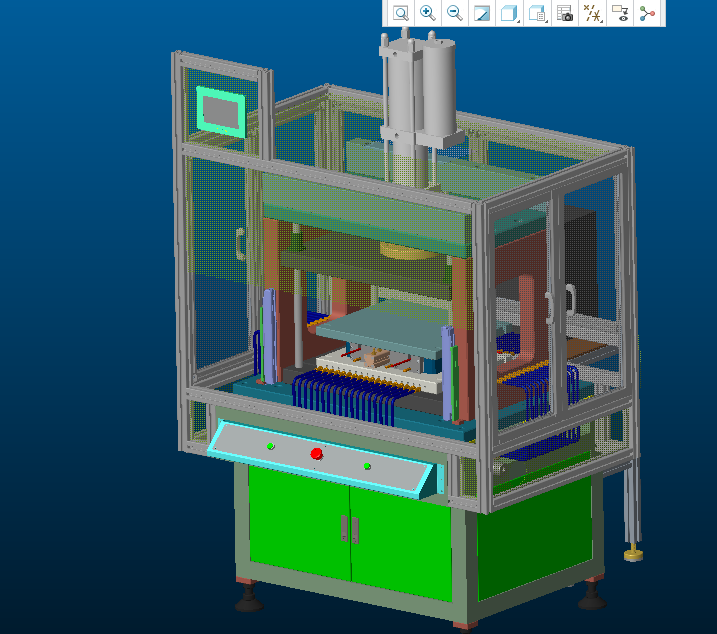Select the yellow leveling foot of the model
This screenshot has height=634, width=717.
click(x=633, y=554)
